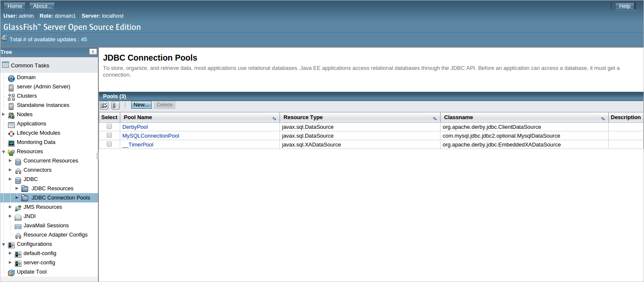Expand the JDBC Connection Pools node
This screenshot has height=282, width=644.
17,197
